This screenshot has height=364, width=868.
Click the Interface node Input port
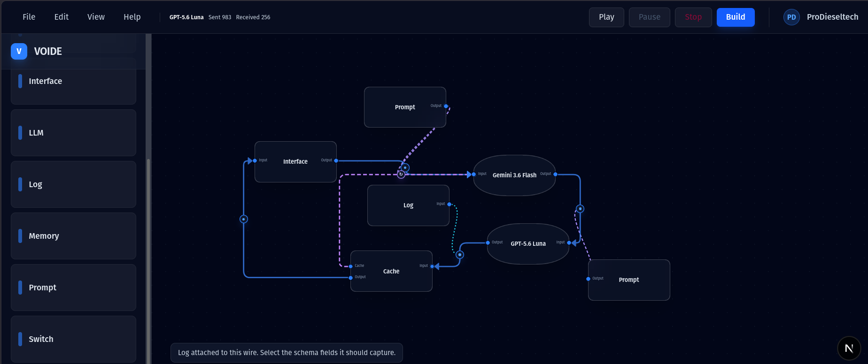(255, 160)
